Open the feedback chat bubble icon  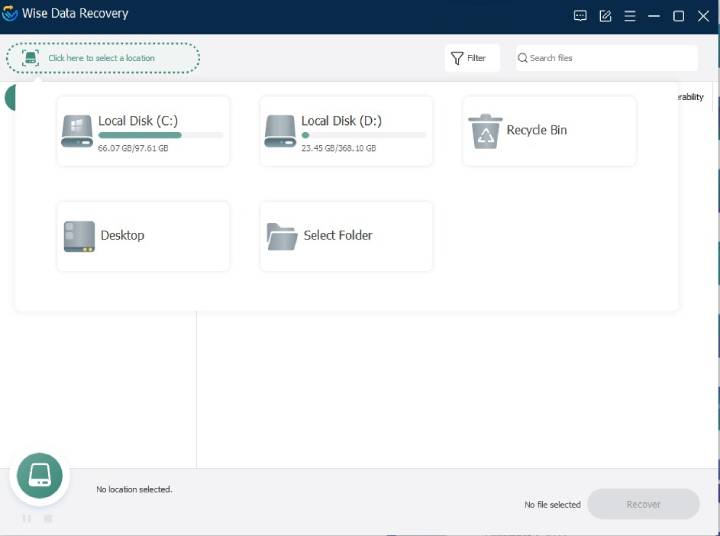(x=580, y=16)
